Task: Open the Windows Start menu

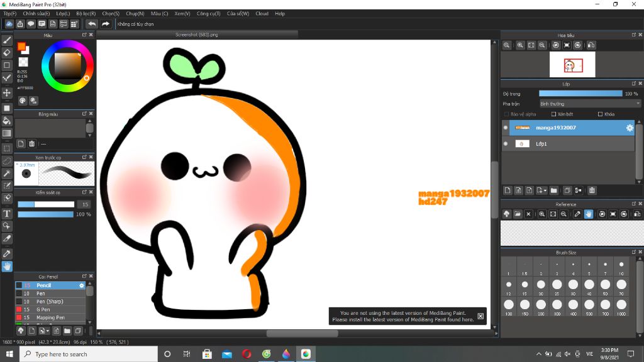Action: click(9, 354)
